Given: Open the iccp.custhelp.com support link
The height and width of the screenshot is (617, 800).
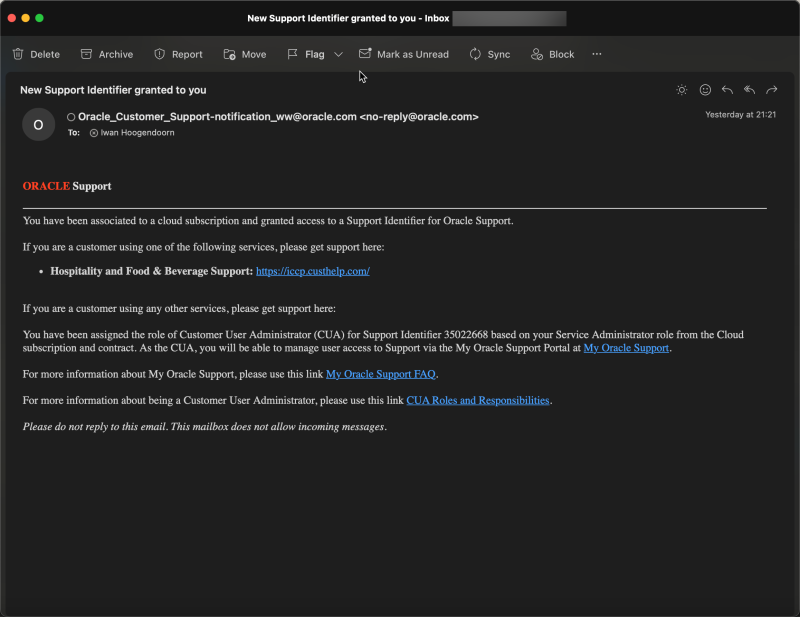Looking at the screenshot, I should pyautogui.click(x=314, y=270).
